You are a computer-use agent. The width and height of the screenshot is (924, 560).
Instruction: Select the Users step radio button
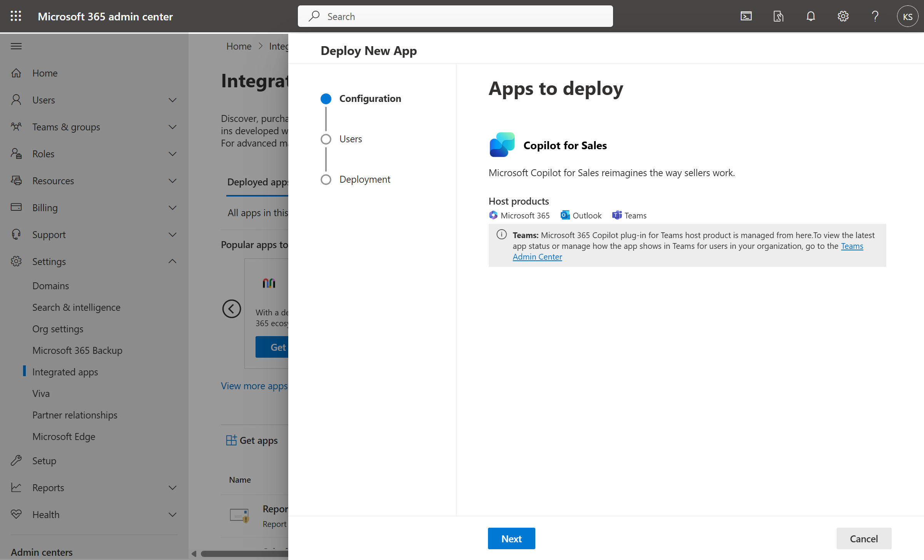click(325, 138)
